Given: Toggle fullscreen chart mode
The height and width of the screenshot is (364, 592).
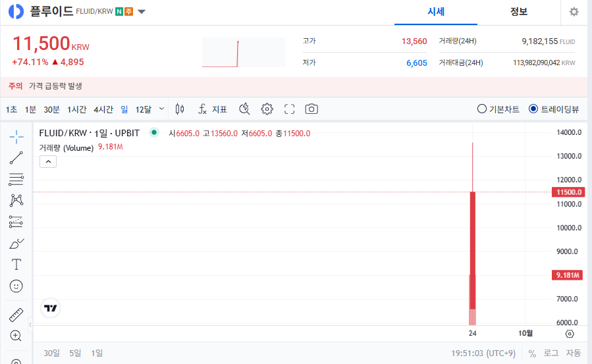Looking at the screenshot, I should coord(289,109).
